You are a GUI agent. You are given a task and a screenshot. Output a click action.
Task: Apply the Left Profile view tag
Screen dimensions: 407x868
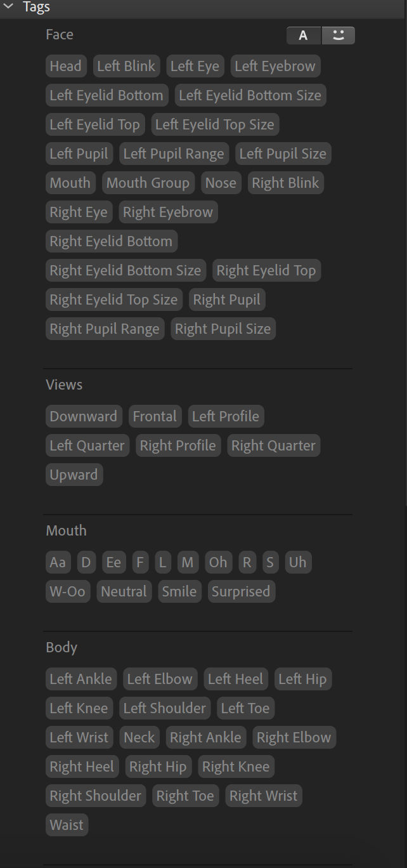pos(226,416)
